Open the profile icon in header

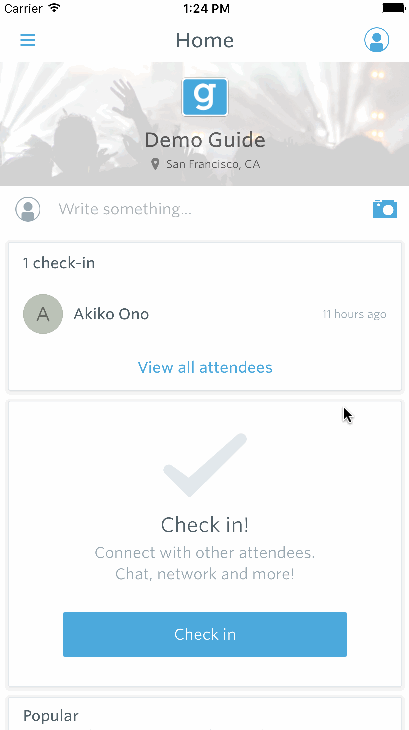click(x=376, y=40)
